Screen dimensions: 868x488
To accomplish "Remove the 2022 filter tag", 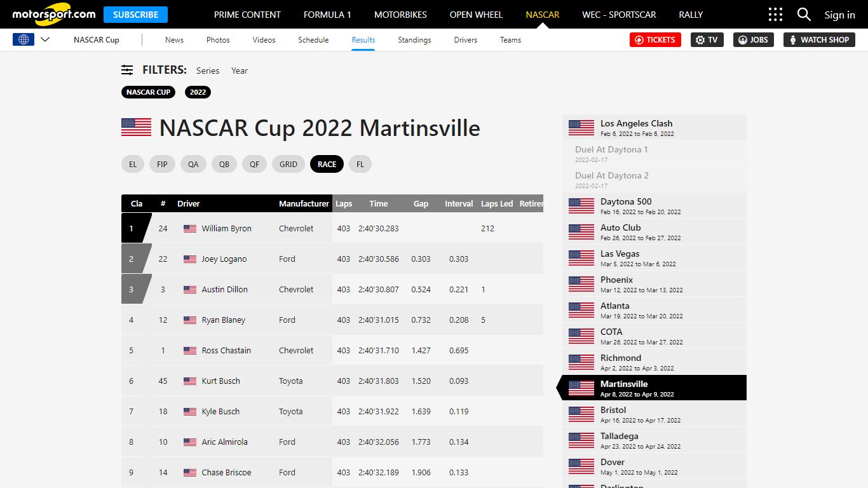I will [x=198, y=92].
